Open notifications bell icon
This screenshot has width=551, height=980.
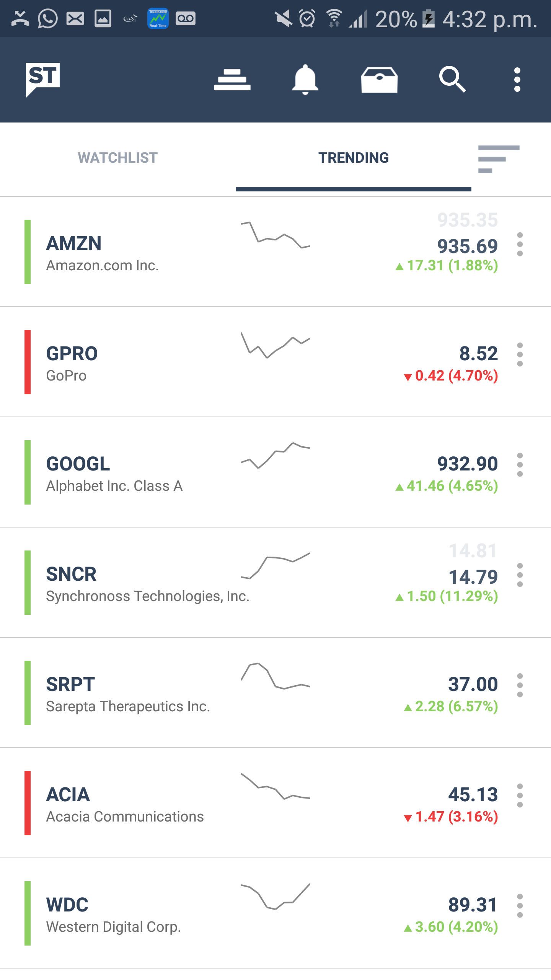(x=305, y=80)
